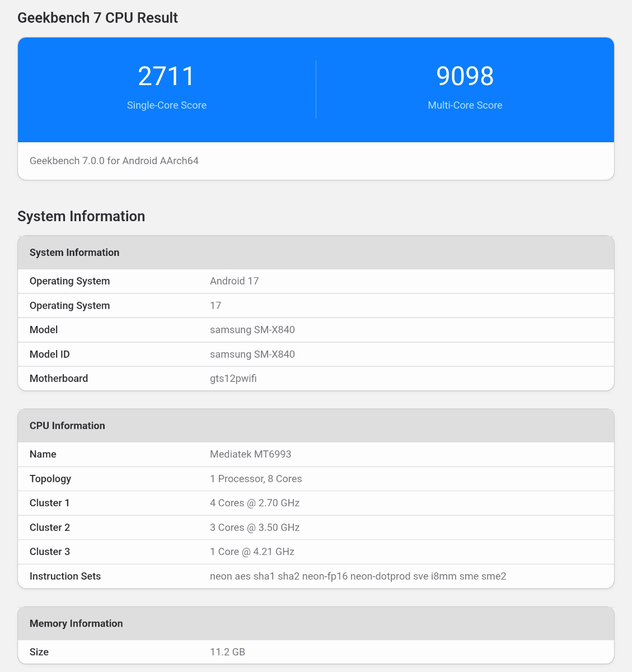Screen dimensions: 632x672
Task: Click the Model row label
Action: coord(44,330)
